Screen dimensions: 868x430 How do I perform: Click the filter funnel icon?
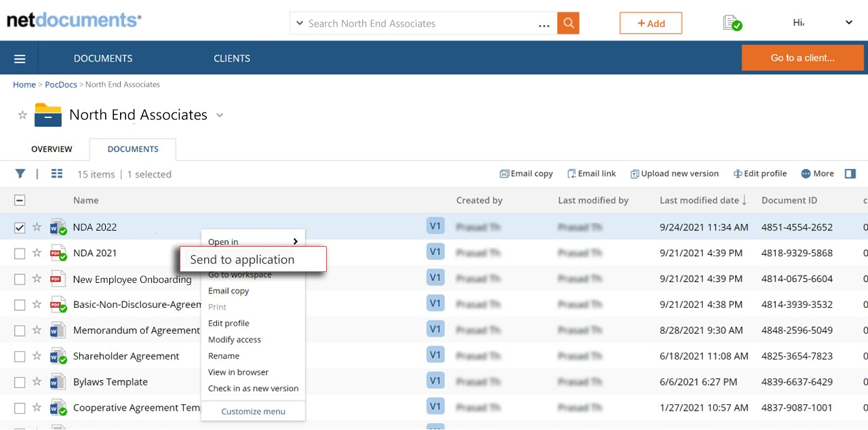coord(20,174)
